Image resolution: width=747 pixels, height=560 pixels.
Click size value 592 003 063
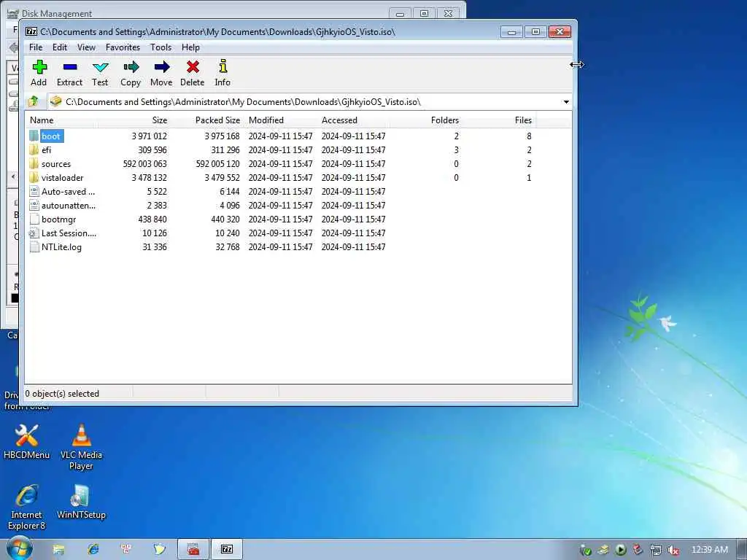tap(145, 164)
